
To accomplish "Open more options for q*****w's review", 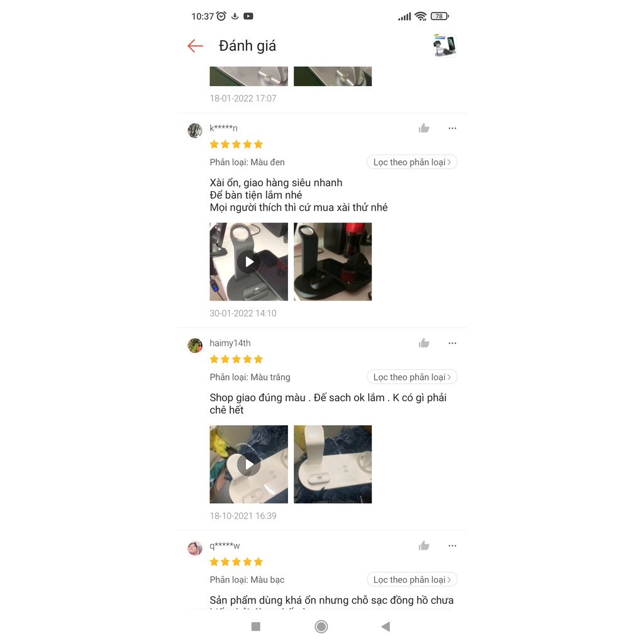I will [x=452, y=545].
